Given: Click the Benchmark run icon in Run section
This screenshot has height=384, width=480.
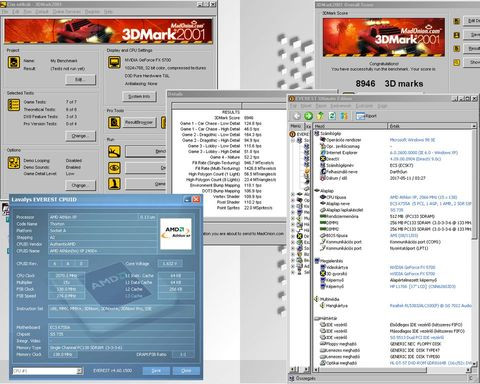Looking at the screenshot, I should [114, 152].
